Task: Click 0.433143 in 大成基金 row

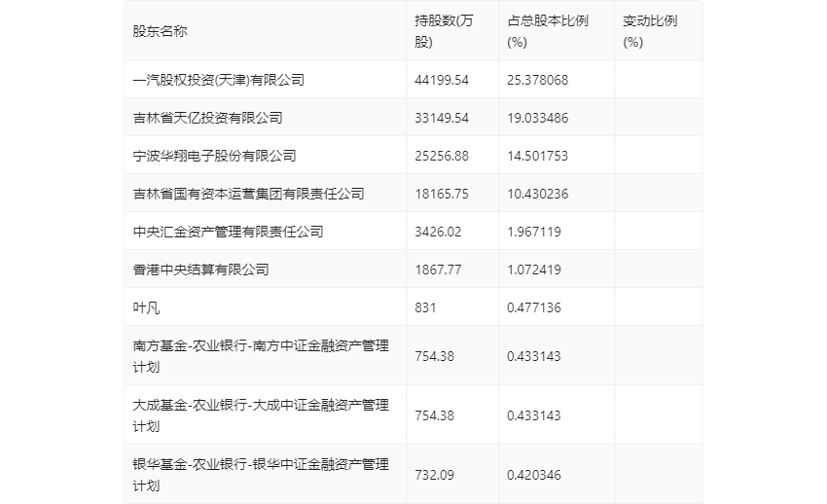Action: tap(534, 415)
